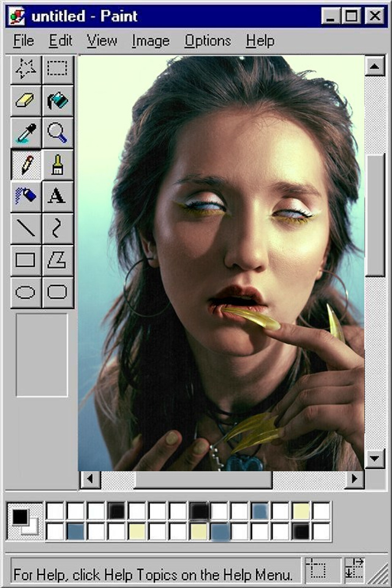Choose the straight Line tool
The width and height of the screenshot is (392, 588).
(x=26, y=228)
